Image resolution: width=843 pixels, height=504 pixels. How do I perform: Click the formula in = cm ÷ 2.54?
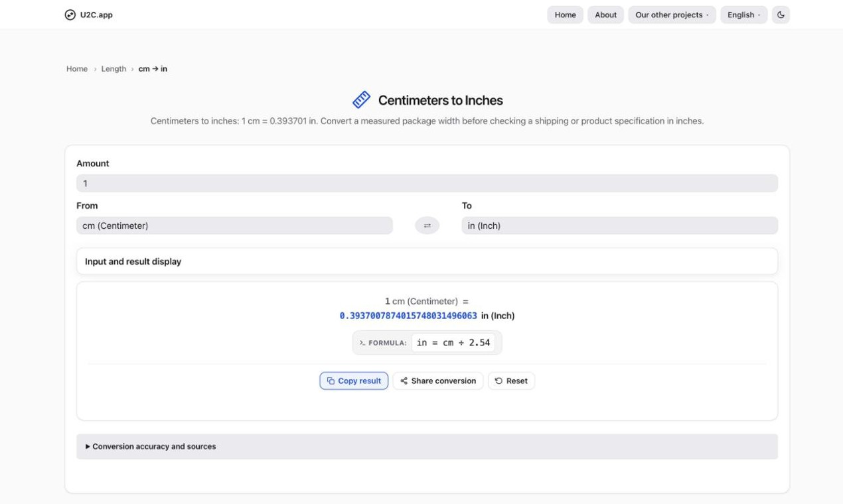tap(453, 343)
